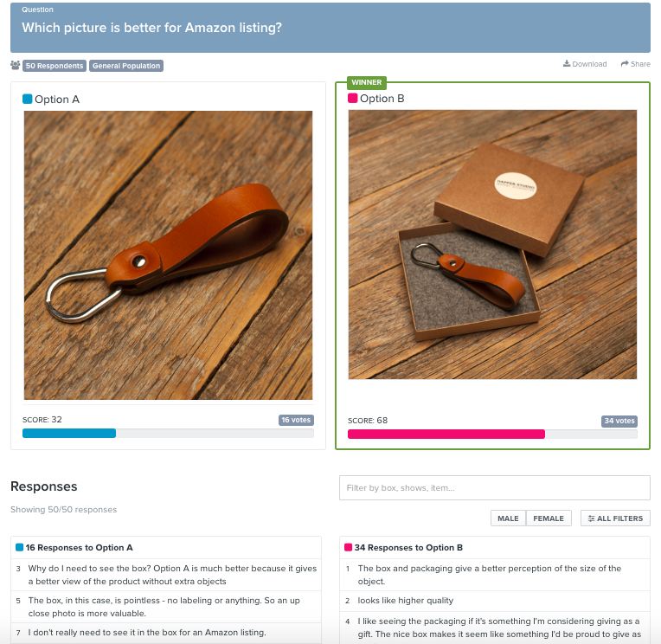Focus the Filter by box, shows, item field
Viewport: 661px width, 644px height.
(495, 488)
